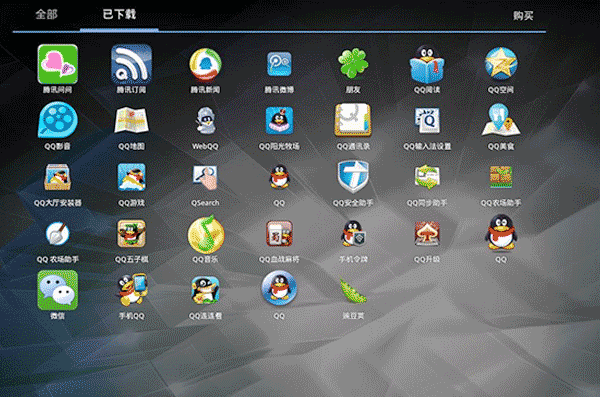Launch the 手机QQ app icon
Screen dimensions: 600x397
pyautogui.click(x=132, y=289)
